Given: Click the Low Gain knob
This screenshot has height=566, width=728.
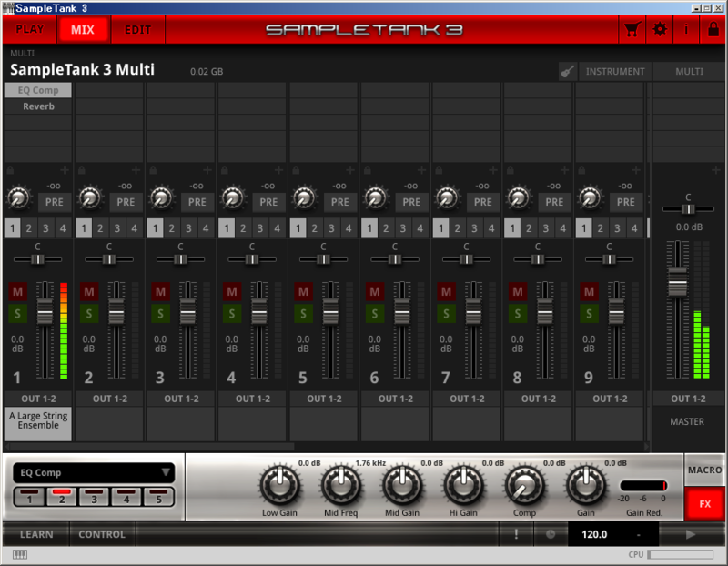Looking at the screenshot, I should coord(279,485).
